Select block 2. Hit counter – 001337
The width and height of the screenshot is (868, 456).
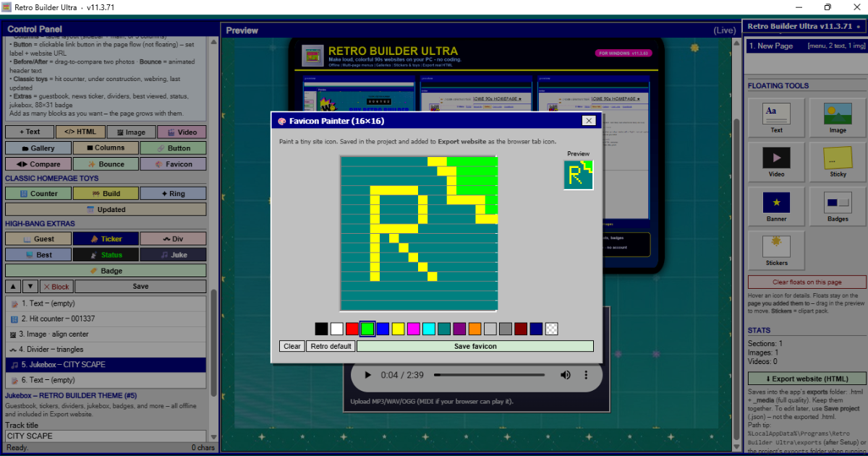coord(106,319)
